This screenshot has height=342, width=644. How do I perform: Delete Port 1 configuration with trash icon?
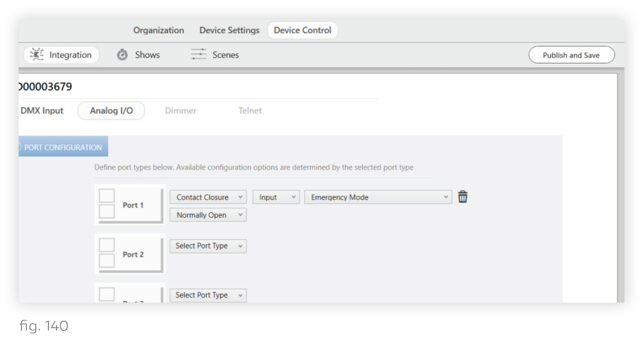pyautogui.click(x=462, y=197)
